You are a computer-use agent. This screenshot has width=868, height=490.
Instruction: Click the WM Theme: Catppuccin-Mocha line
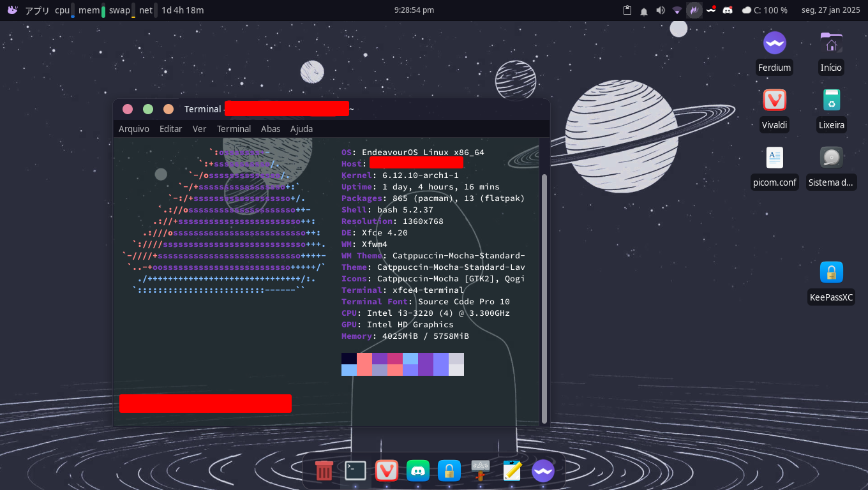coord(433,256)
